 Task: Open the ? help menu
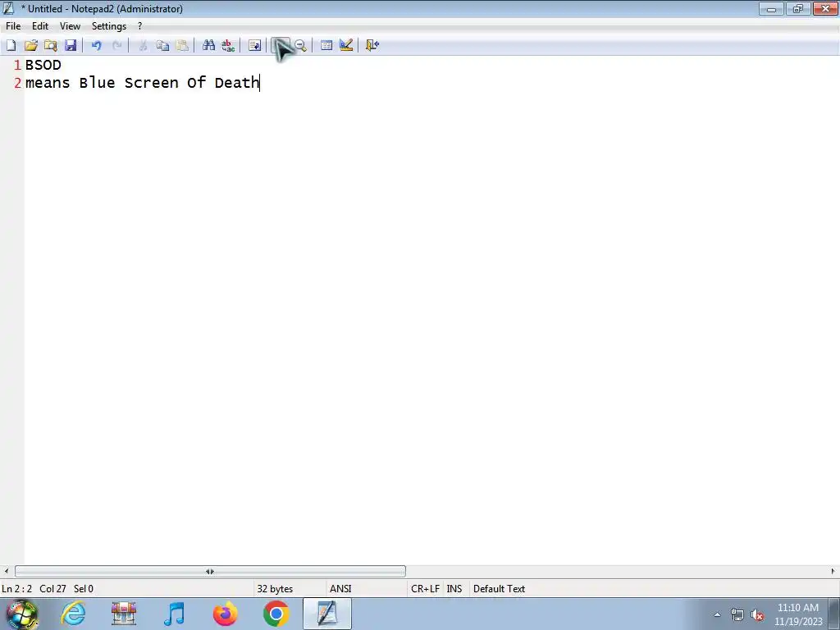pyautogui.click(x=139, y=26)
